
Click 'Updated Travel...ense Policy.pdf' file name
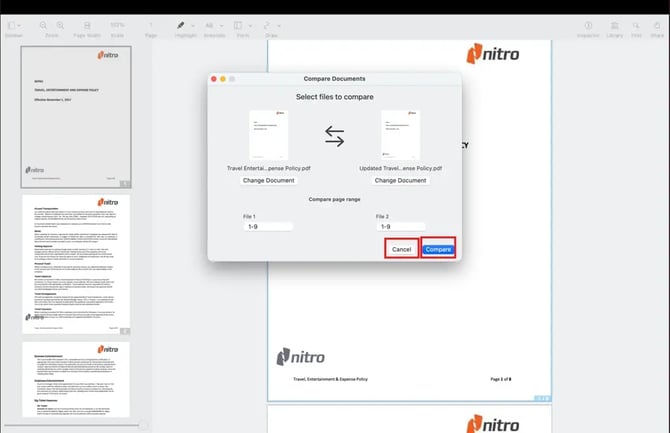pyautogui.click(x=400, y=168)
